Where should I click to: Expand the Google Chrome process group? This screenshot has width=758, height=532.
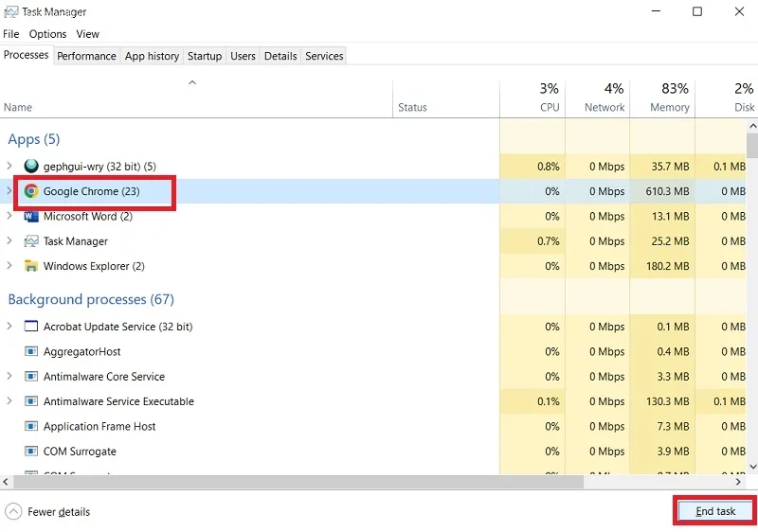9,191
